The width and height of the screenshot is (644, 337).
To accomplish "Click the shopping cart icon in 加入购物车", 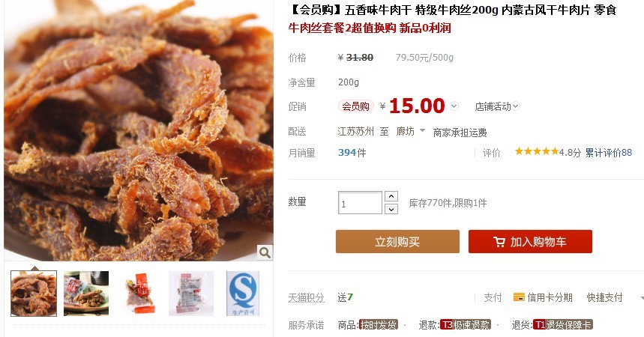I will 499,242.
